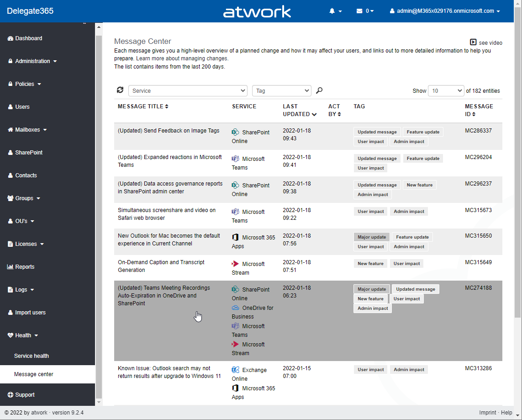Open message Teams Meeting Recordings Auto-Expiration
The height and width of the screenshot is (420, 522).
tap(163, 296)
